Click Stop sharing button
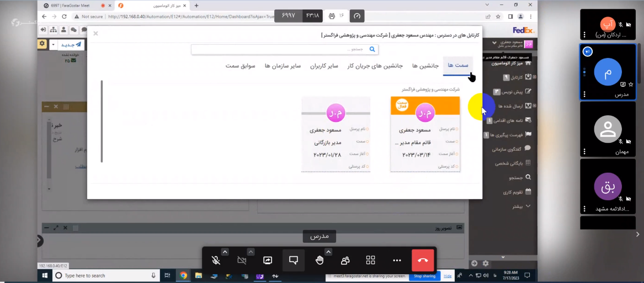 [x=424, y=276]
